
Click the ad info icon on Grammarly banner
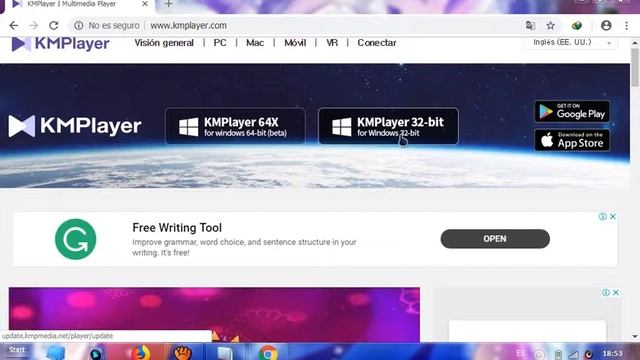pyautogui.click(x=602, y=217)
